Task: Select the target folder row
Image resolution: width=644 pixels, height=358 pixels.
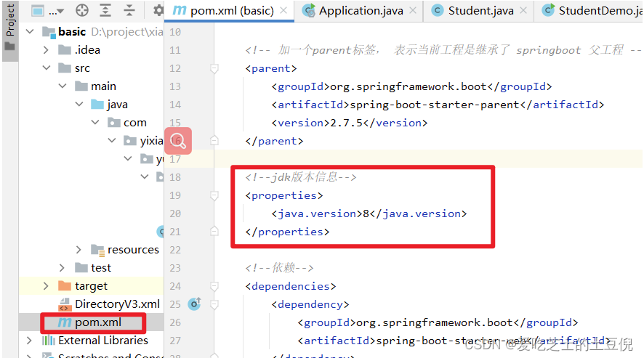Action: coord(91,285)
